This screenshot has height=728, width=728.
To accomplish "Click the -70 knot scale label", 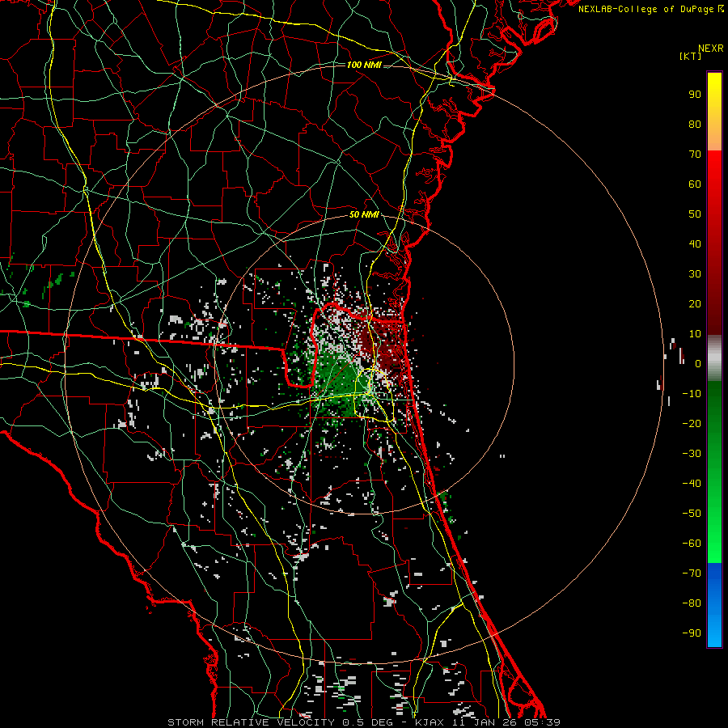I will point(692,574).
